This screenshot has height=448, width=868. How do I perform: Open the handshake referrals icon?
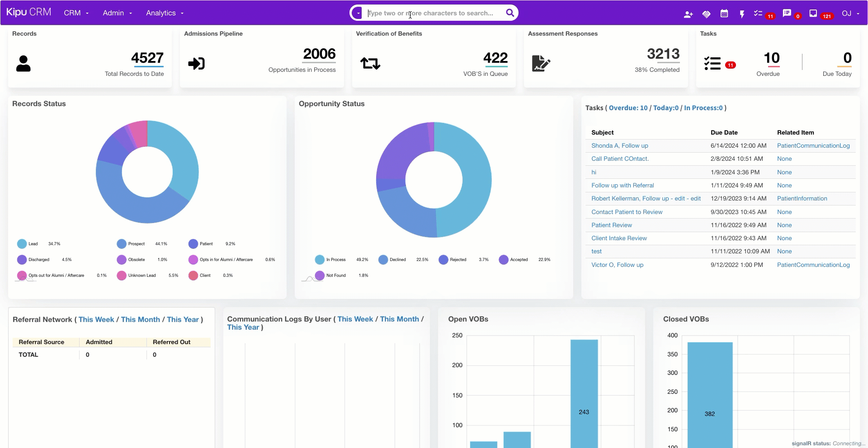click(706, 14)
